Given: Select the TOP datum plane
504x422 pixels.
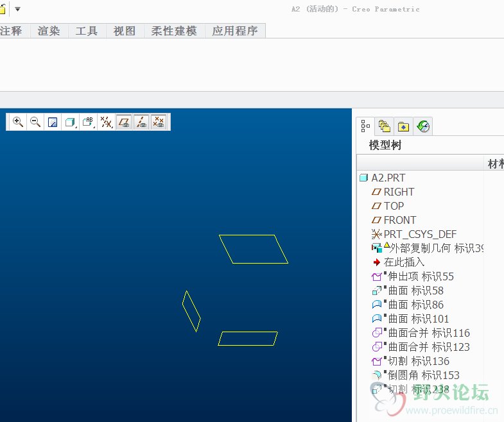Looking at the screenshot, I should point(394,206).
